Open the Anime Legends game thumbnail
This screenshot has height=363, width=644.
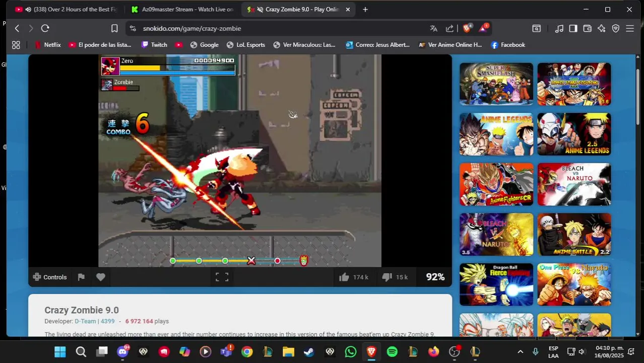pyautogui.click(x=496, y=134)
